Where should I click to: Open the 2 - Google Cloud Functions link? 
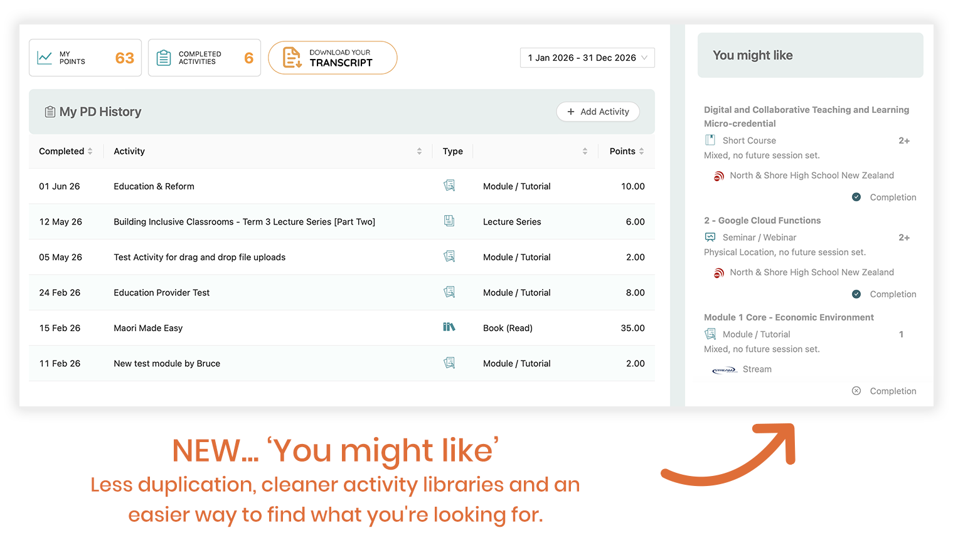[x=762, y=220]
